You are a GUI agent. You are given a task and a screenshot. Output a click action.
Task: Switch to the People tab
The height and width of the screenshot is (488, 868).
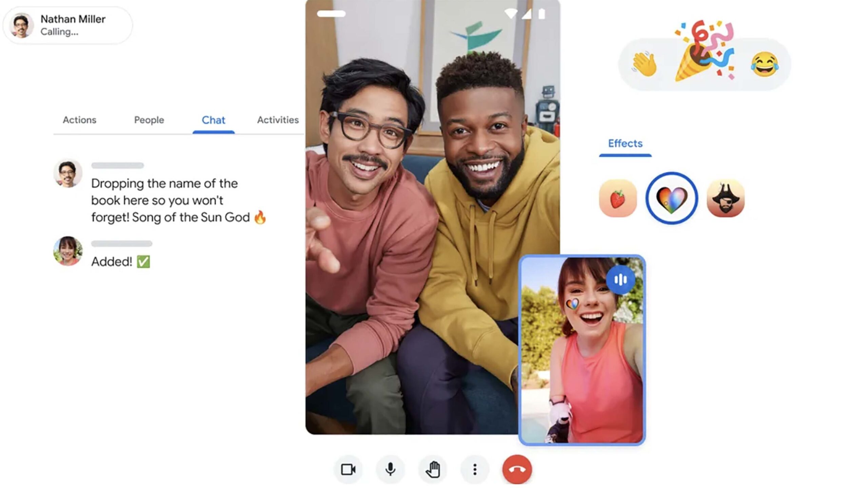click(x=149, y=120)
